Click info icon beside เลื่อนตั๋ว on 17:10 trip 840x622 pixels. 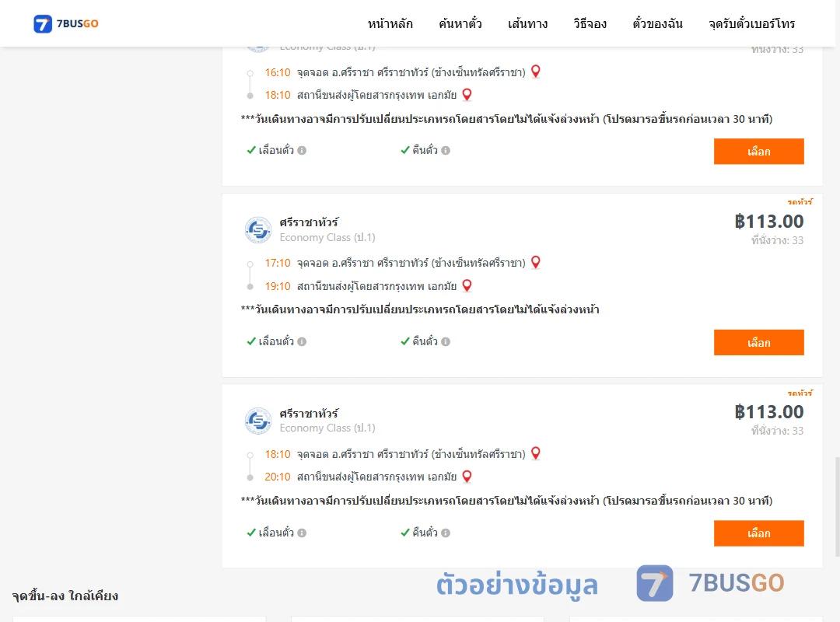302,342
